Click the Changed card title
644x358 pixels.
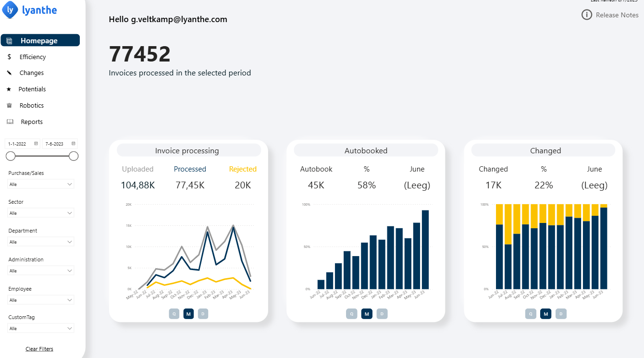[545, 150]
